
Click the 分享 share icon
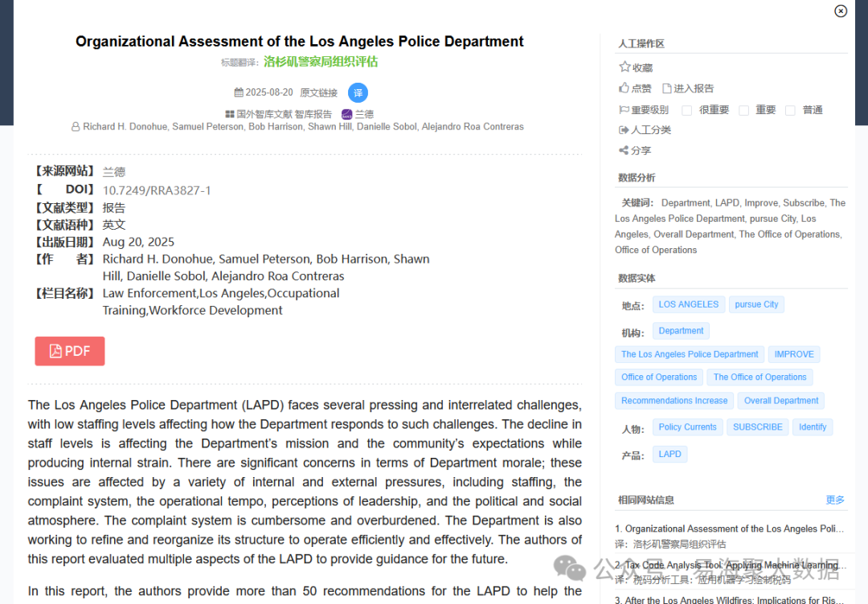[x=624, y=150]
